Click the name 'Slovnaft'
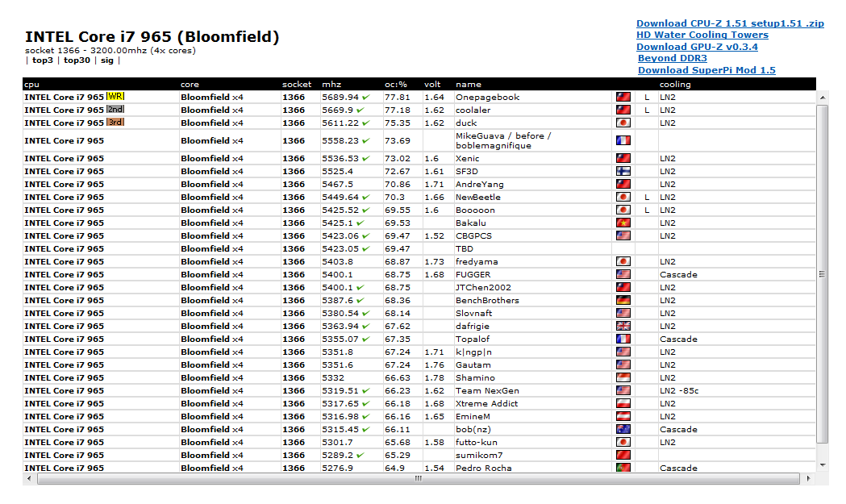The width and height of the screenshot is (846, 504). (473, 314)
